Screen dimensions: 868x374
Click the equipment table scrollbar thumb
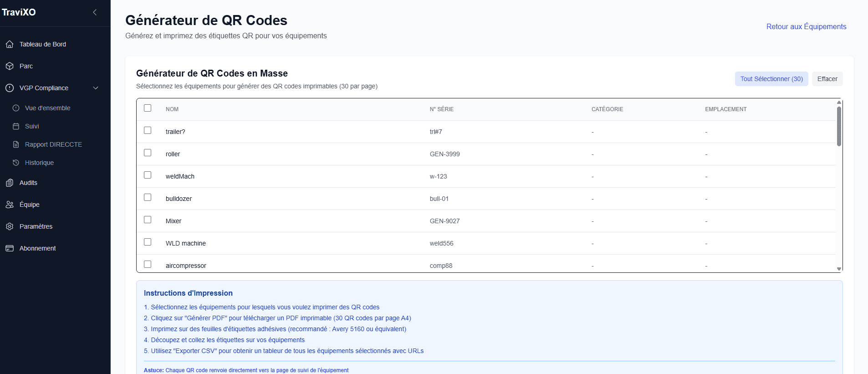[839, 126]
